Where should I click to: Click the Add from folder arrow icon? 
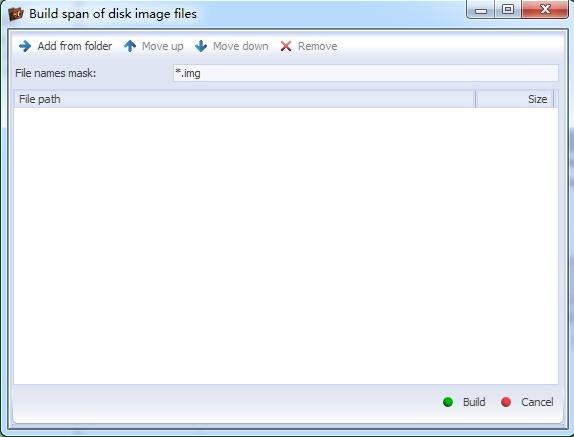pyautogui.click(x=25, y=46)
